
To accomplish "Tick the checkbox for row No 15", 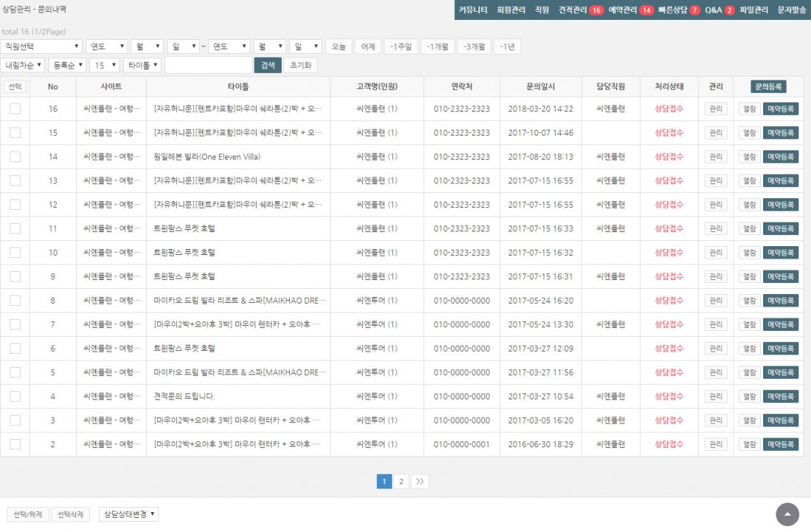I will point(15,133).
